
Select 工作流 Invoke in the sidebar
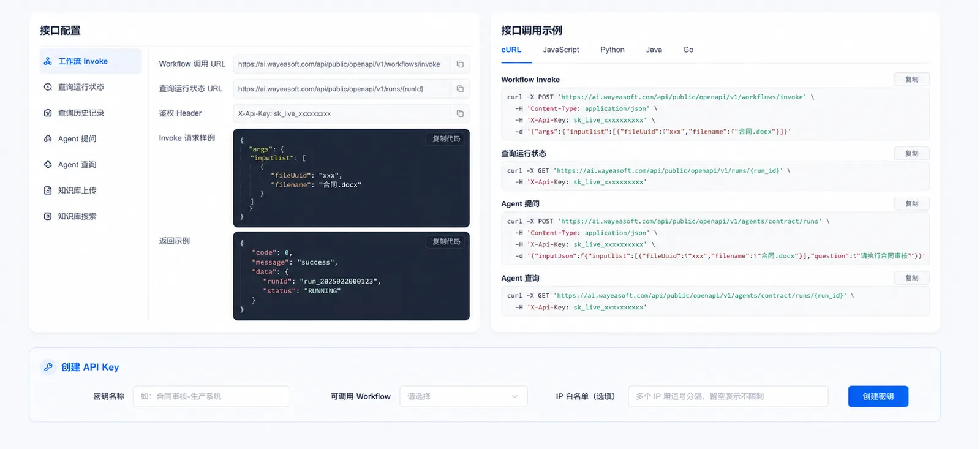[91, 61]
